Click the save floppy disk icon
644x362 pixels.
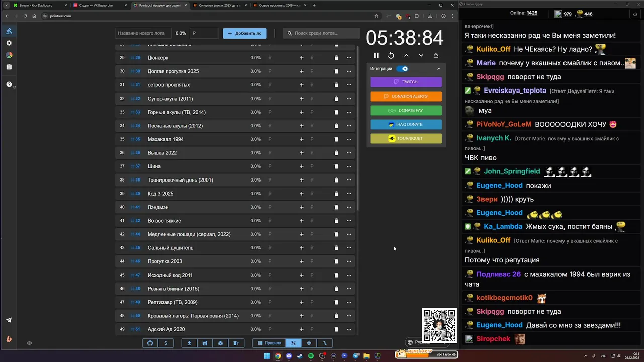(x=205, y=343)
